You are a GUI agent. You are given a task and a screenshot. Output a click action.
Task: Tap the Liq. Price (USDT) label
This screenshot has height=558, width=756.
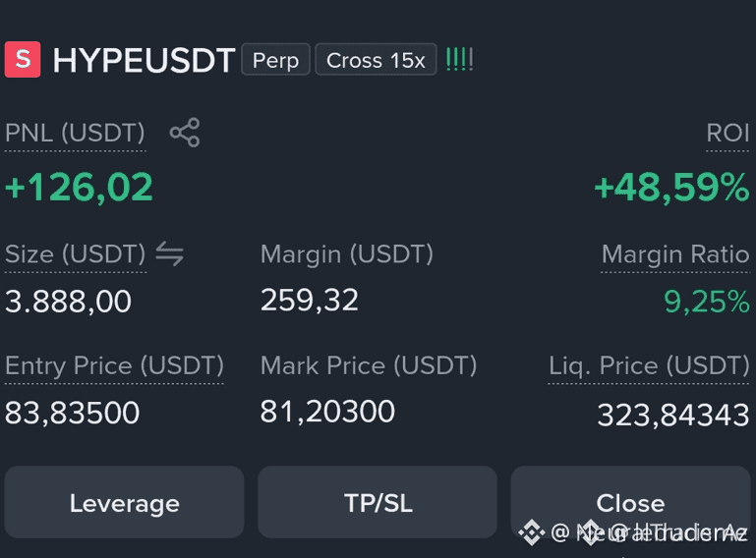(649, 365)
